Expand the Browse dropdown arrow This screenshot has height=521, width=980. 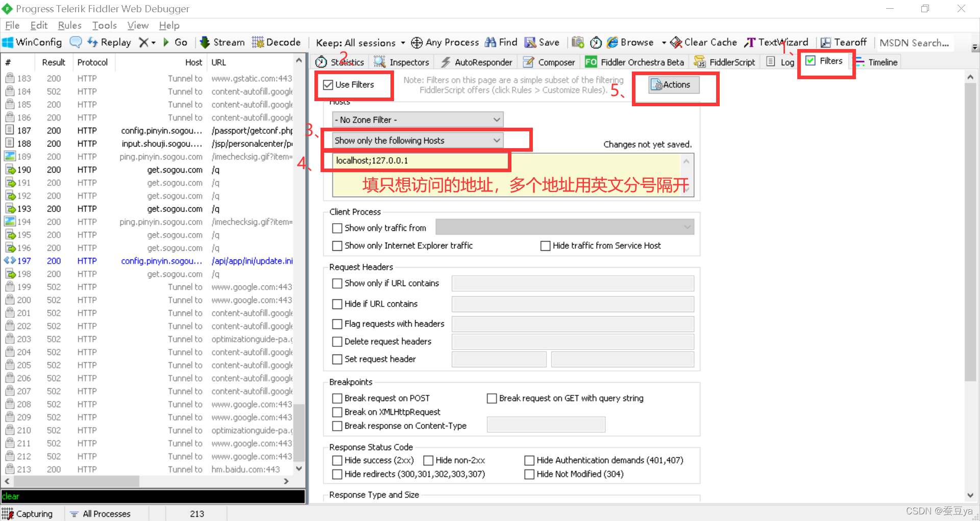click(664, 43)
